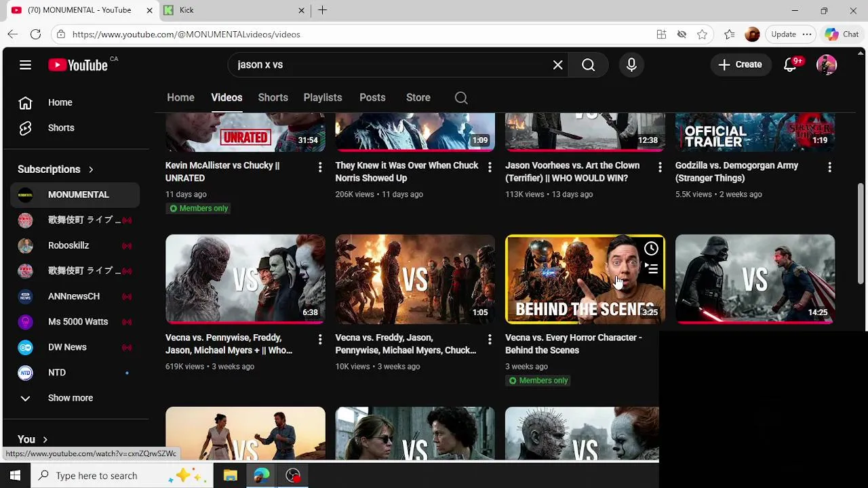
Task: Play the Official Trailer 1:19 thumbnail
Action: (755, 133)
